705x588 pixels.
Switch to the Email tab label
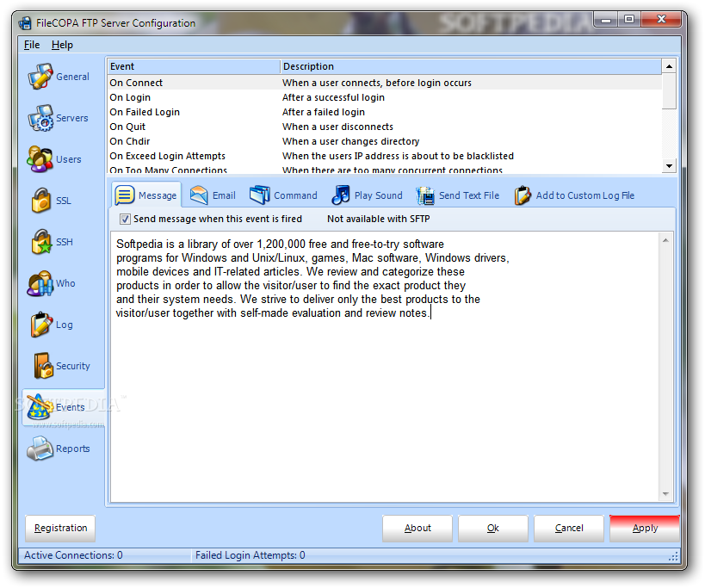pyautogui.click(x=224, y=195)
